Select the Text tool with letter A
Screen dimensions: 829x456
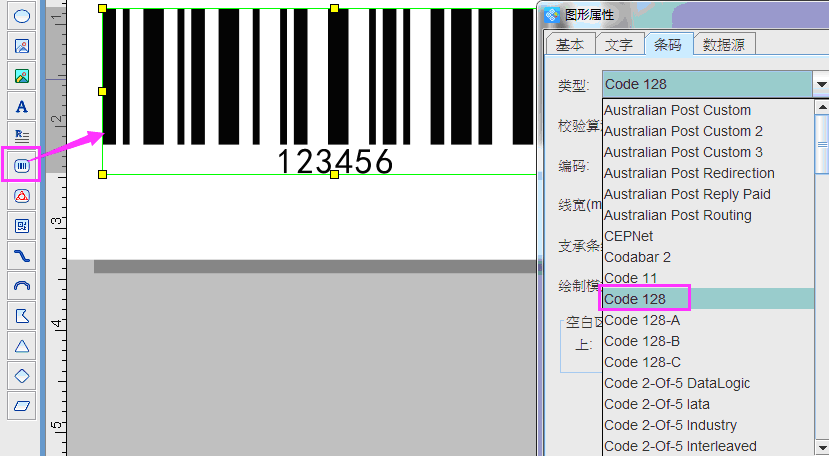tap(22, 106)
